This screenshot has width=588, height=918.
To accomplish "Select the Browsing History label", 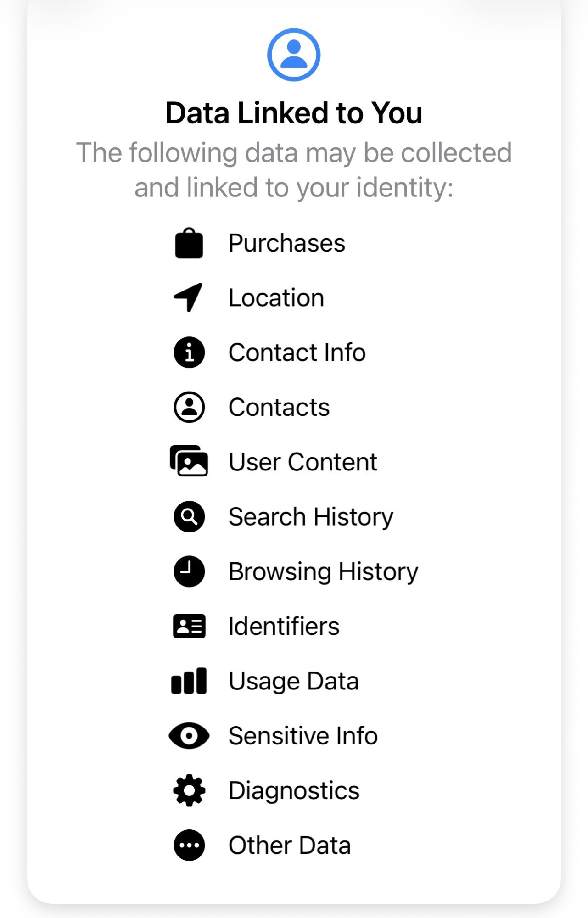I will pyautogui.click(x=324, y=572).
